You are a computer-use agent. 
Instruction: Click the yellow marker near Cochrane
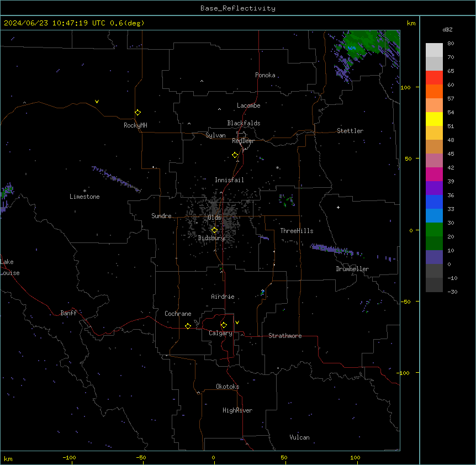(x=188, y=326)
